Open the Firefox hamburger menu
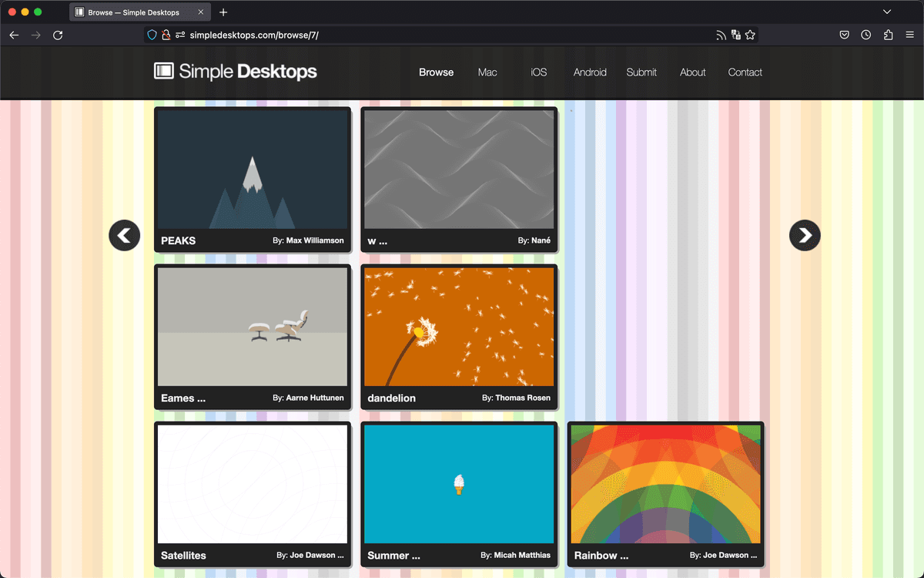924x578 pixels. pos(910,35)
